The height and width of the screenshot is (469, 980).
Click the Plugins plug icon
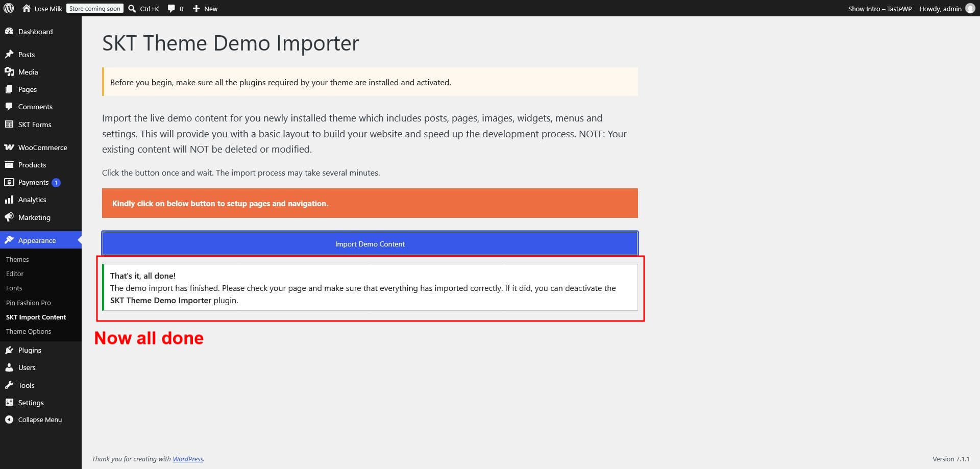click(x=9, y=350)
